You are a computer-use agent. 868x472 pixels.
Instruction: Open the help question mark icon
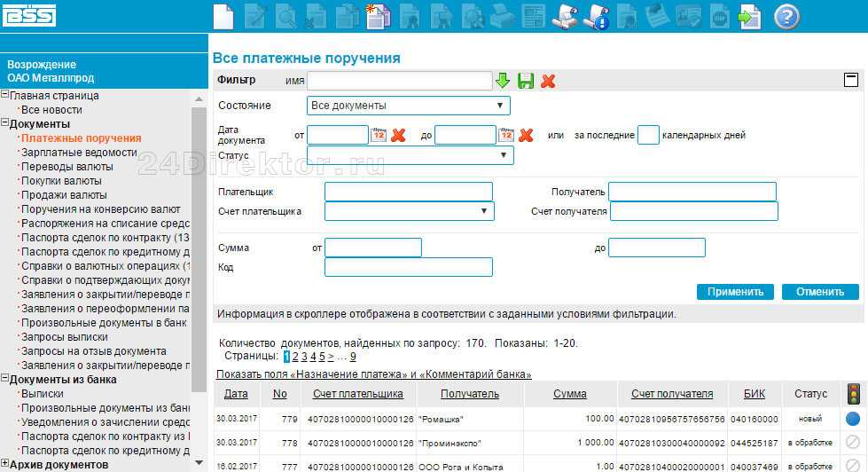pyautogui.click(x=786, y=16)
